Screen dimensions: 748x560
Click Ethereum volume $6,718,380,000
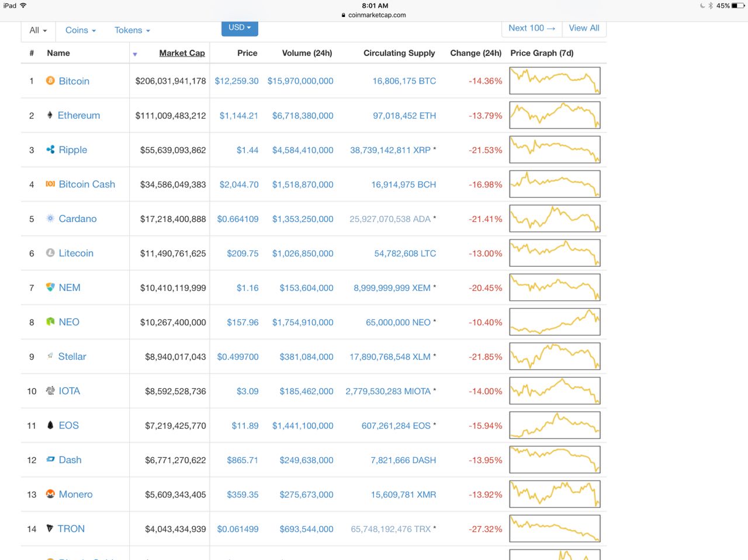303,116
